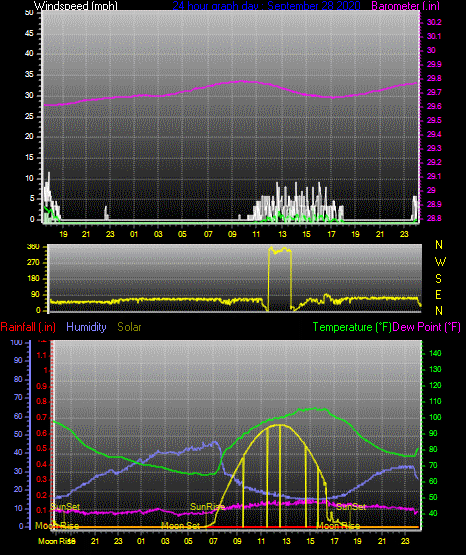The width and height of the screenshot is (466, 555).
Task: Click the '15' windspeed axis value
Action: tap(29, 158)
